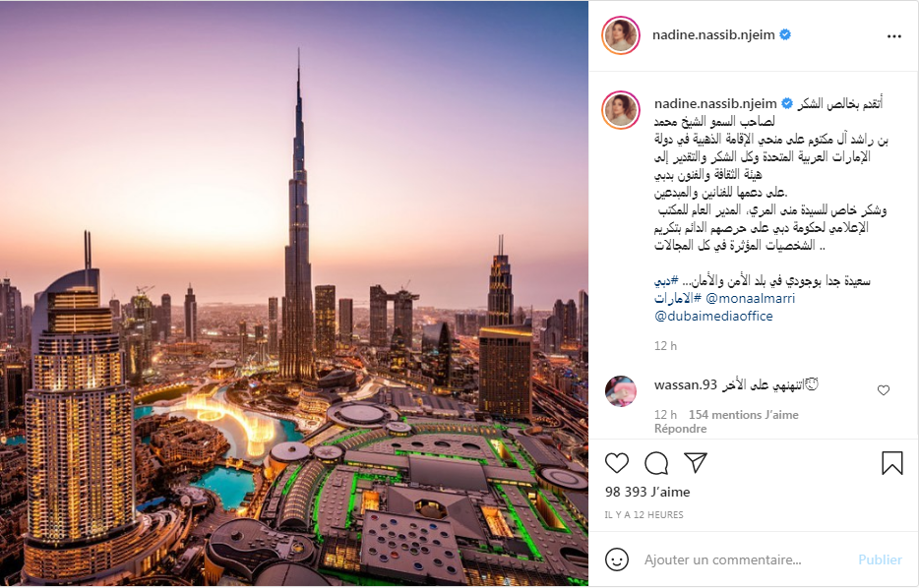
Task: View the 154 mentions J'aime list
Action: 743,415
